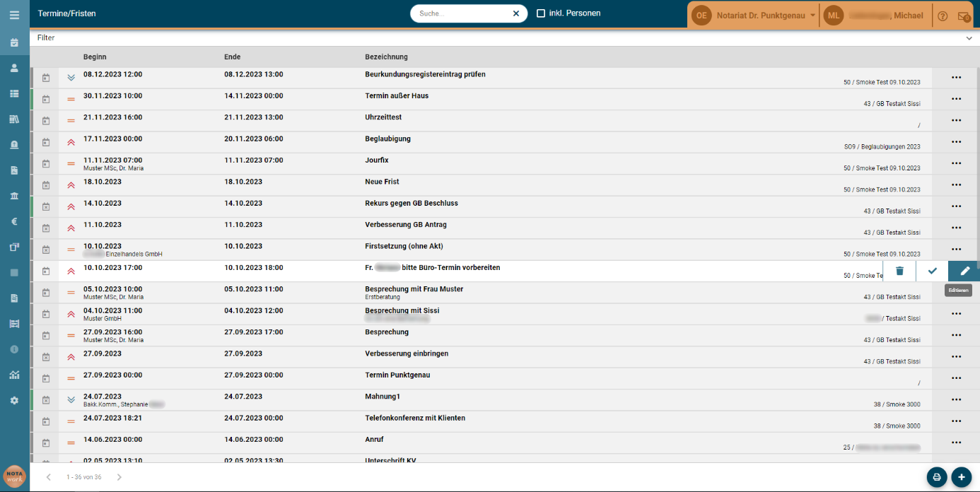This screenshot has height=492, width=980.
Task: Open the settings gear in the sidebar
Action: [x=14, y=400]
